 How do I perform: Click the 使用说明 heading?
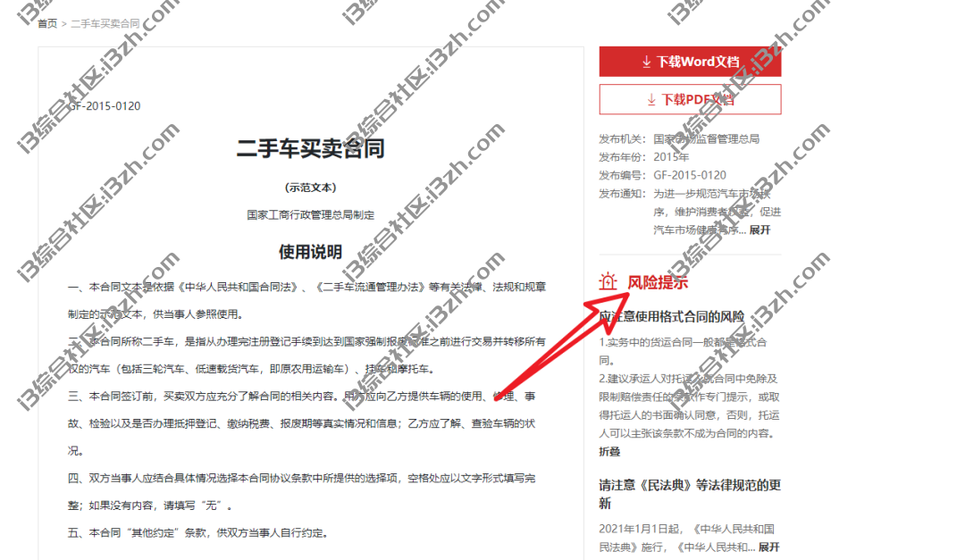coord(310,252)
